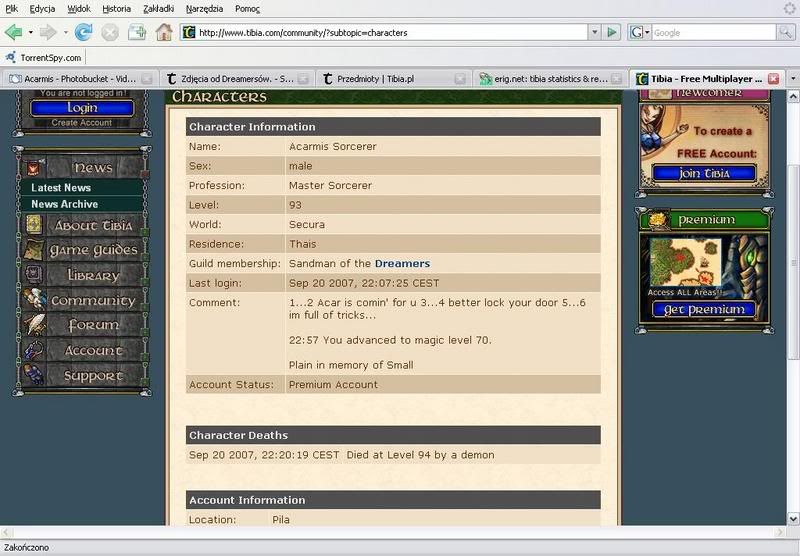Click the Photobucket tab favicon
The width and height of the screenshot is (800, 556).
[x=15, y=79]
